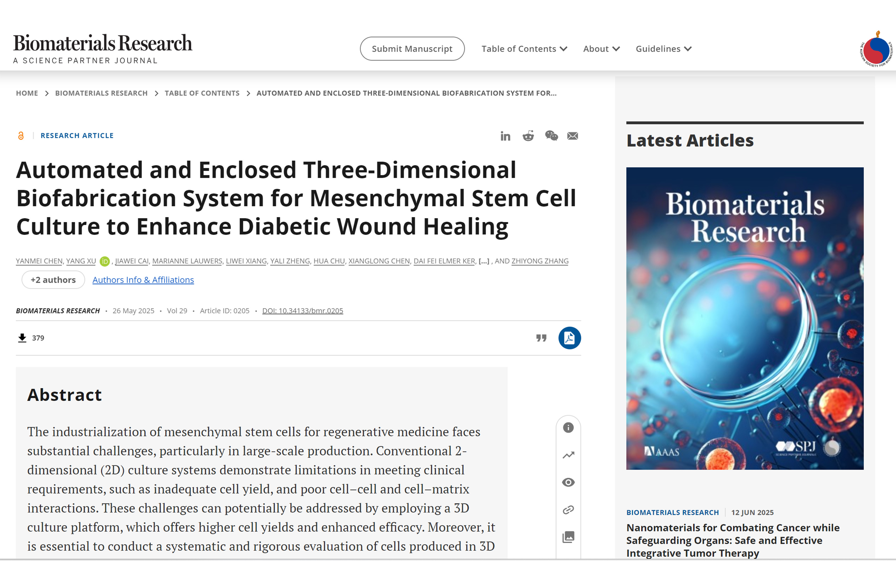Open author Hua Chu's profile
This screenshot has height=588, width=896.
click(x=329, y=261)
